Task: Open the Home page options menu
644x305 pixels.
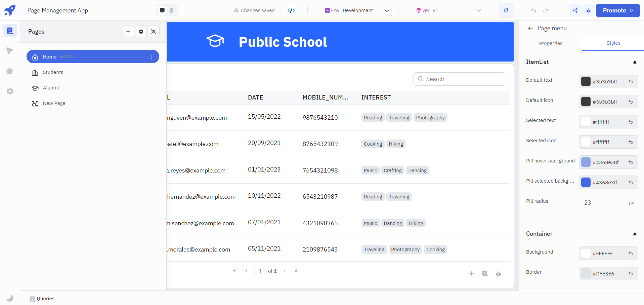Action: [152, 57]
